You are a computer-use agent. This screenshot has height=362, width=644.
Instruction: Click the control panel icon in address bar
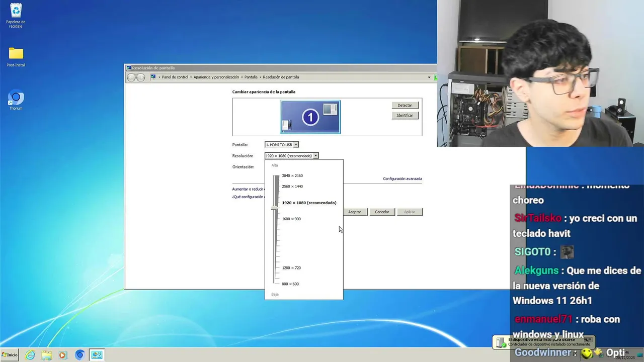[153, 77]
